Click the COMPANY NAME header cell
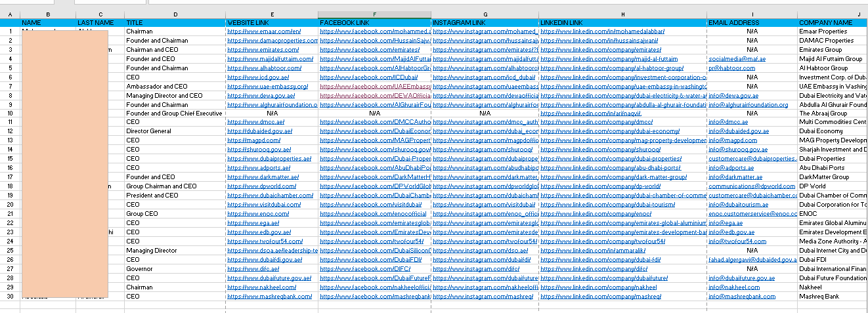Image resolution: width=868 pixels, height=313 pixels. 833,23
